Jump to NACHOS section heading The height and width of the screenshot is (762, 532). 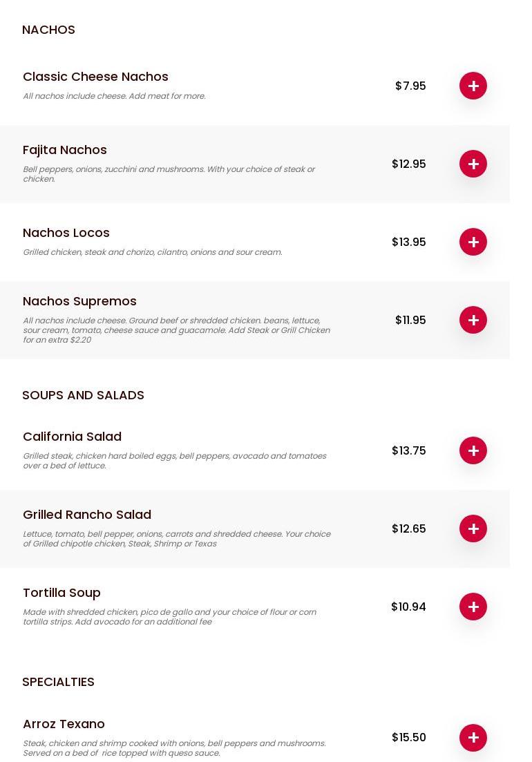(48, 30)
